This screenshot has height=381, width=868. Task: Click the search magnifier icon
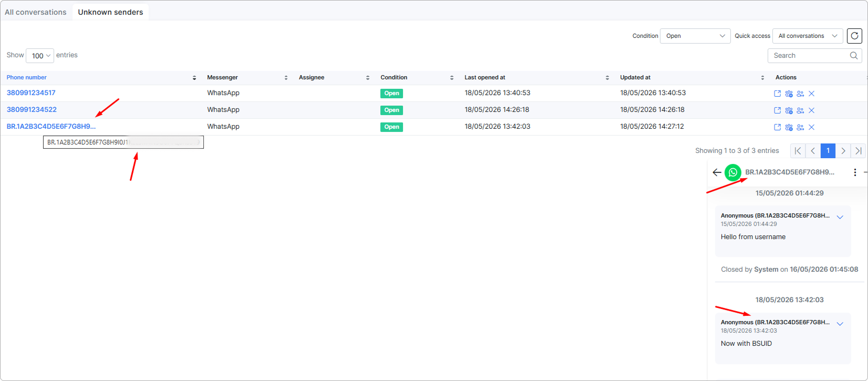[854, 55]
